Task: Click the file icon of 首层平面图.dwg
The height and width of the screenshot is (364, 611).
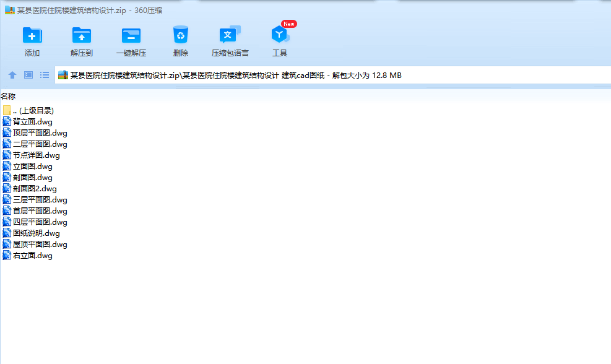Action: coord(7,211)
